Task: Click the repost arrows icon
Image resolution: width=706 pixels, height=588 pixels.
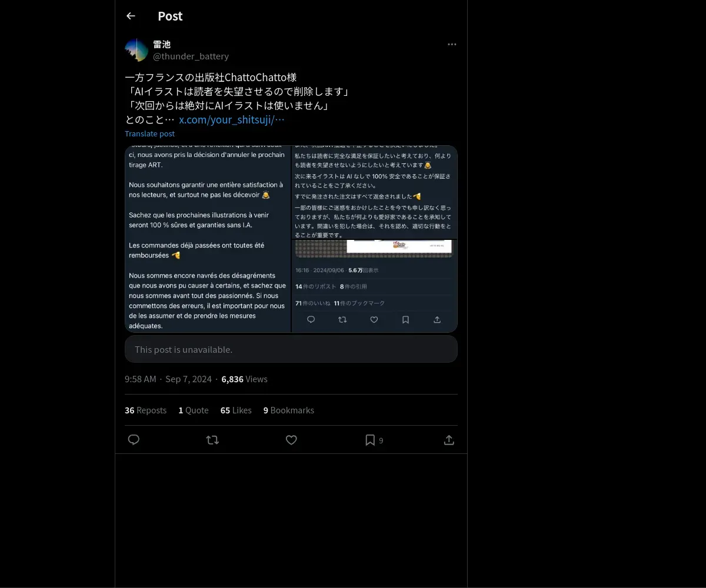Action: pyautogui.click(x=212, y=440)
